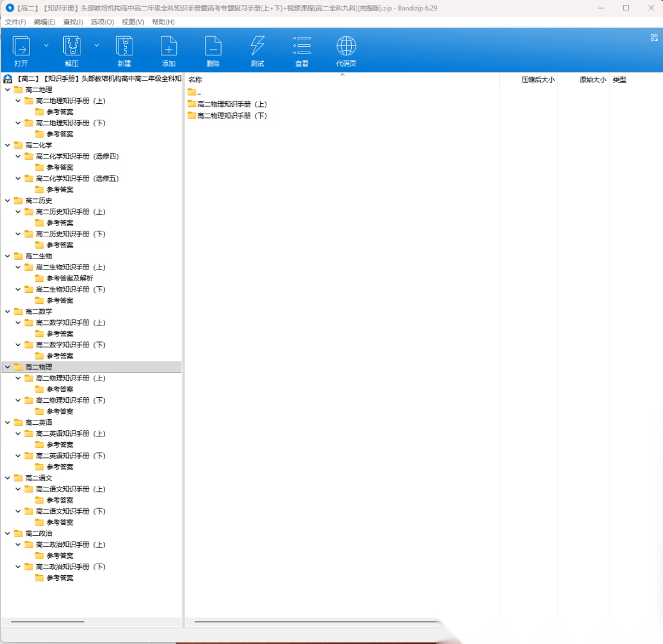Image resolution: width=663 pixels, height=644 pixels.
Task: Click the Test (测试) archive icon
Action: click(x=258, y=47)
